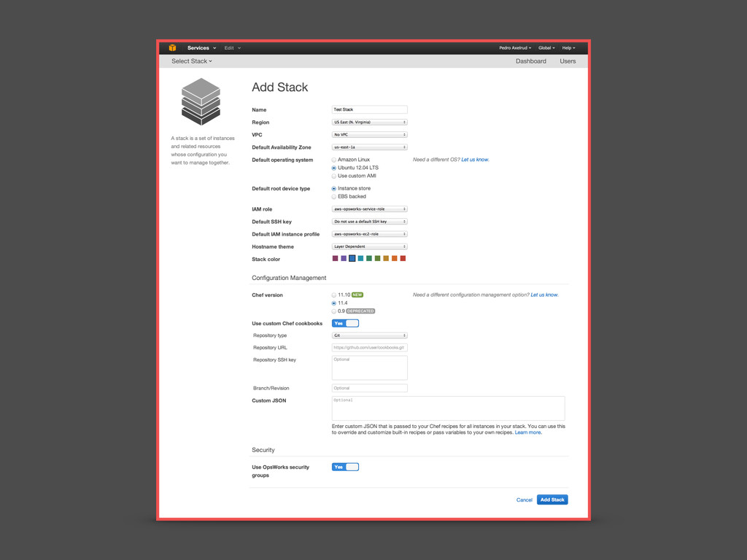Open the Learn more link

click(528, 432)
